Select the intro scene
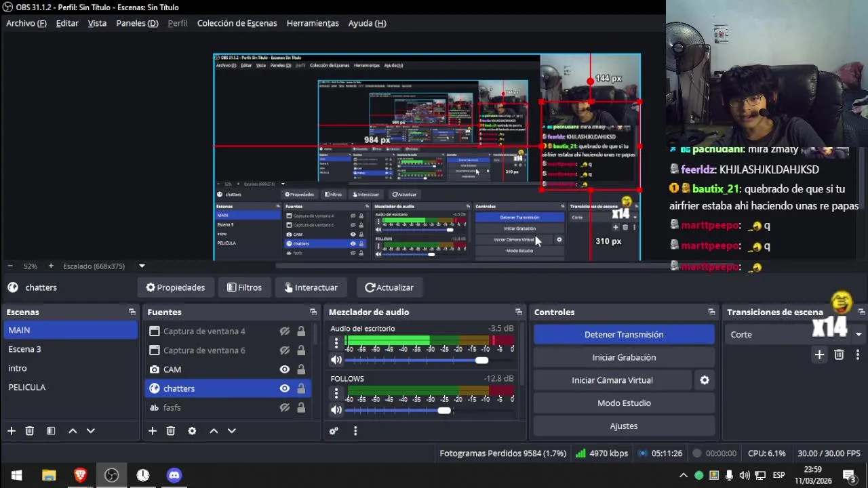 pos(71,368)
